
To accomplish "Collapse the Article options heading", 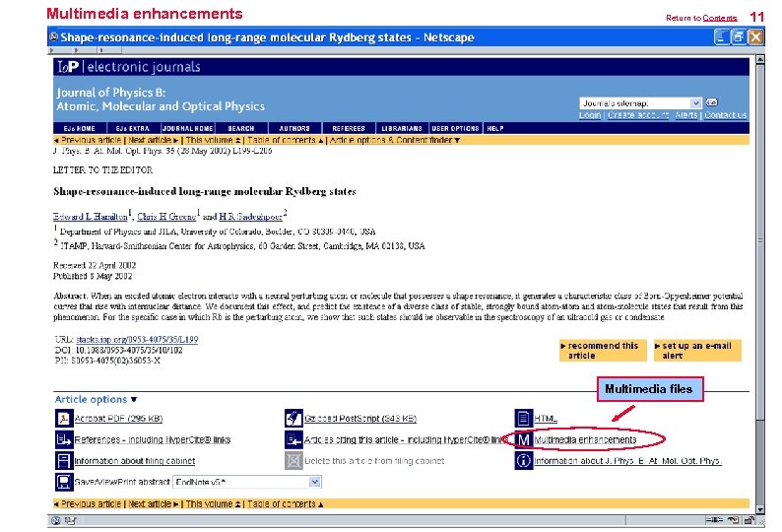I will tap(96, 399).
